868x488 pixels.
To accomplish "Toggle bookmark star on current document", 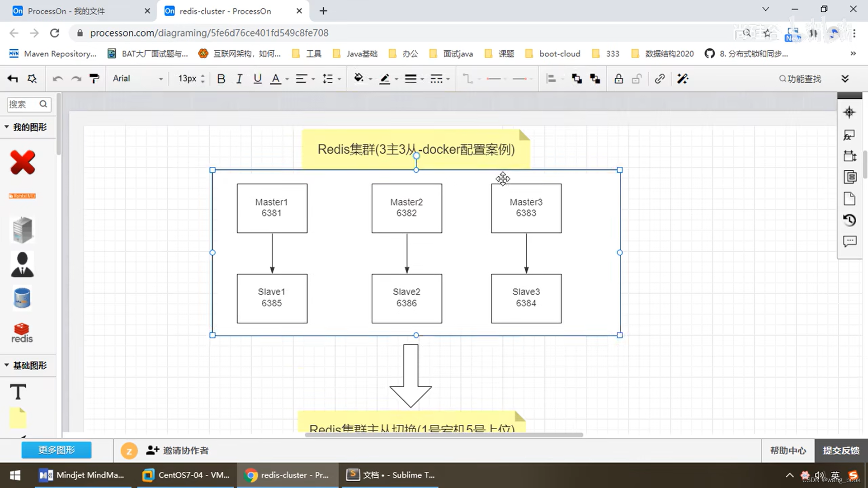I will tap(767, 33).
